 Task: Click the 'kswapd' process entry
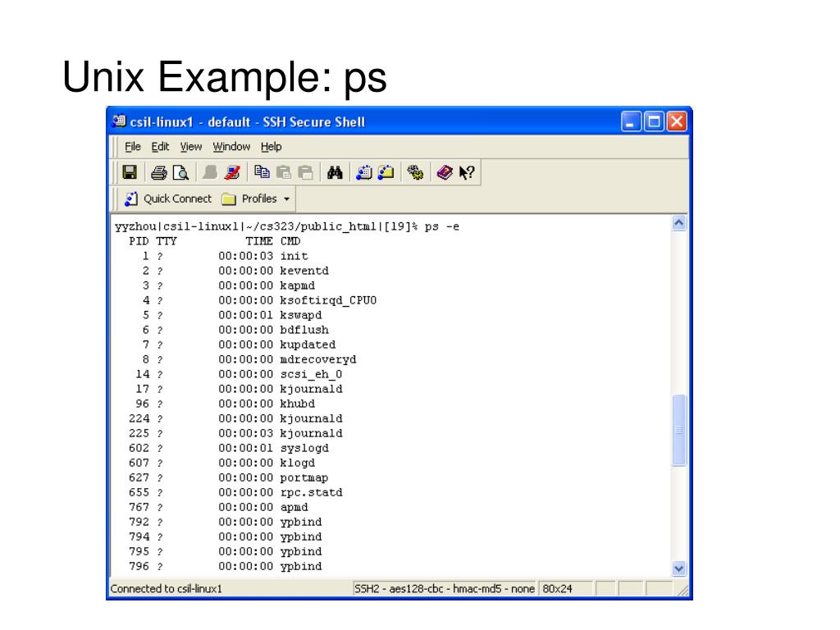301,316
